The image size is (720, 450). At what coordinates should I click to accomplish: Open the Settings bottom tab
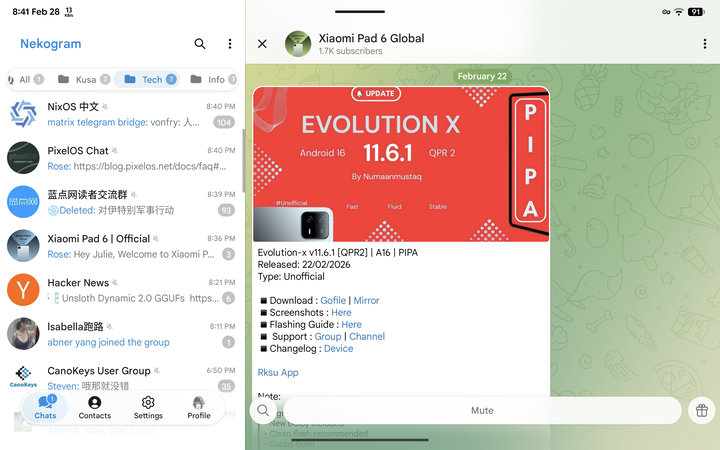[148, 407]
